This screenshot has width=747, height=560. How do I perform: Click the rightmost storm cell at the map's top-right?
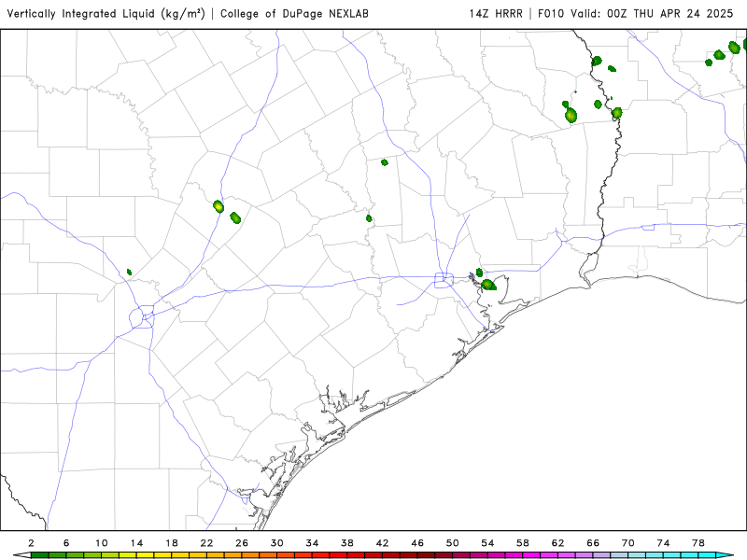click(745, 44)
